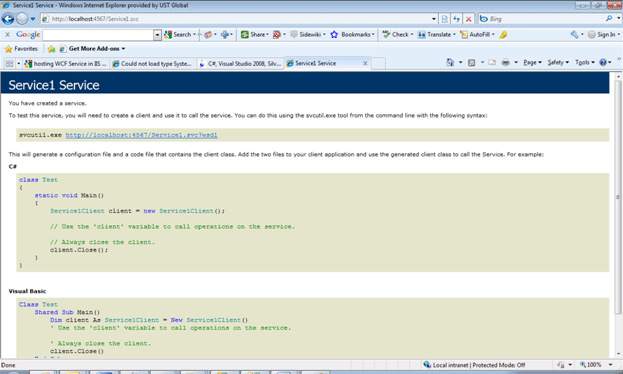Click the Bing search magnifier icon

[x=609, y=18]
